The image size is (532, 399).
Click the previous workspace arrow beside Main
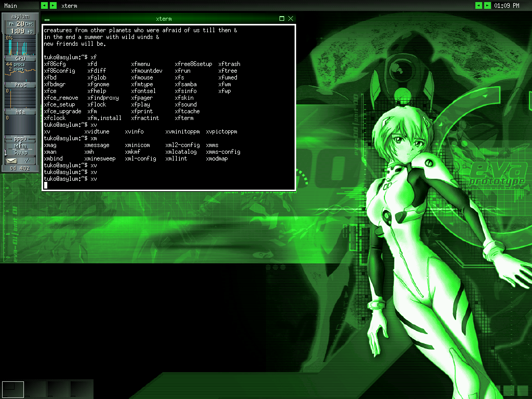44,5
